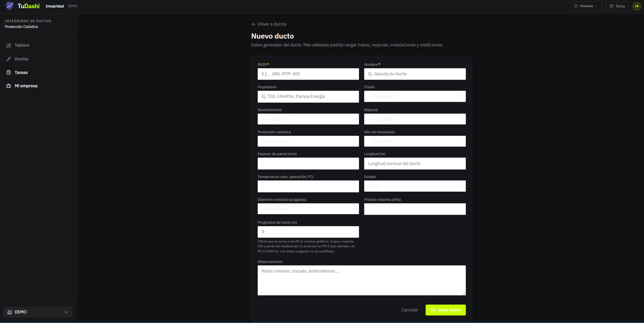The image size is (644, 323).
Task: Expand the Año de instalación dropdown
Action: [x=415, y=141]
